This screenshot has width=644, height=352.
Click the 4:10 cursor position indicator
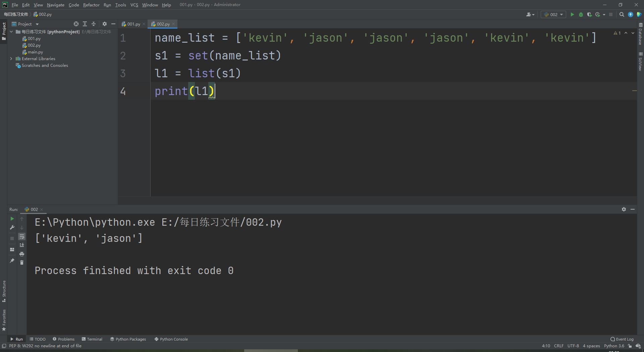pos(546,346)
